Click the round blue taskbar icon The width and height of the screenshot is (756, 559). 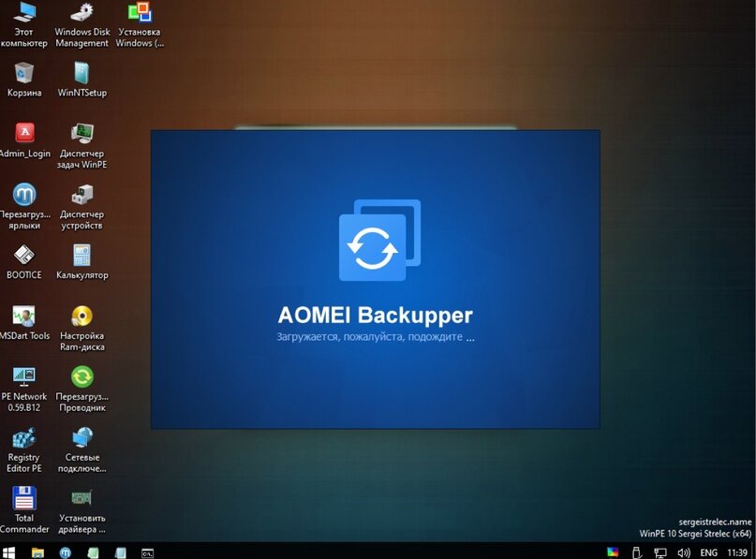(x=65, y=552)
